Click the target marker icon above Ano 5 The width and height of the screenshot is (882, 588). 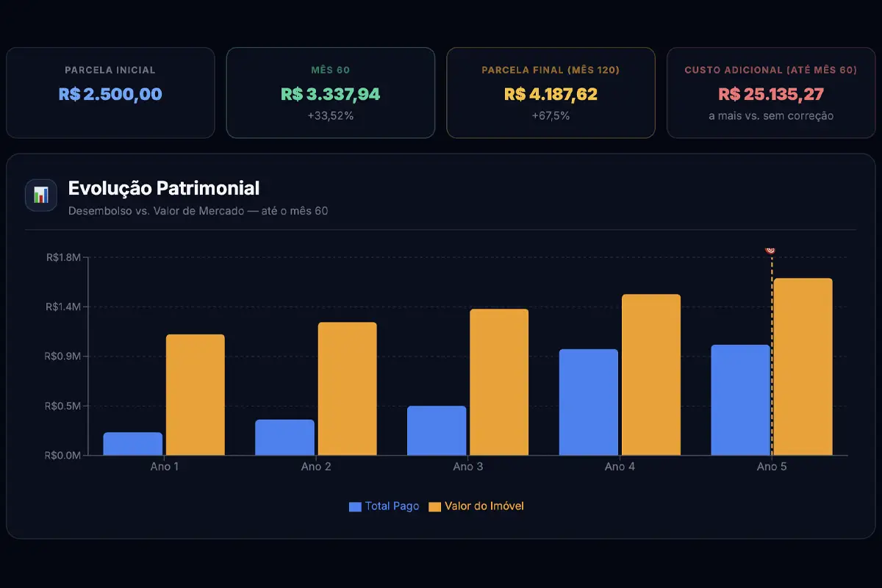tap(770, 250)
